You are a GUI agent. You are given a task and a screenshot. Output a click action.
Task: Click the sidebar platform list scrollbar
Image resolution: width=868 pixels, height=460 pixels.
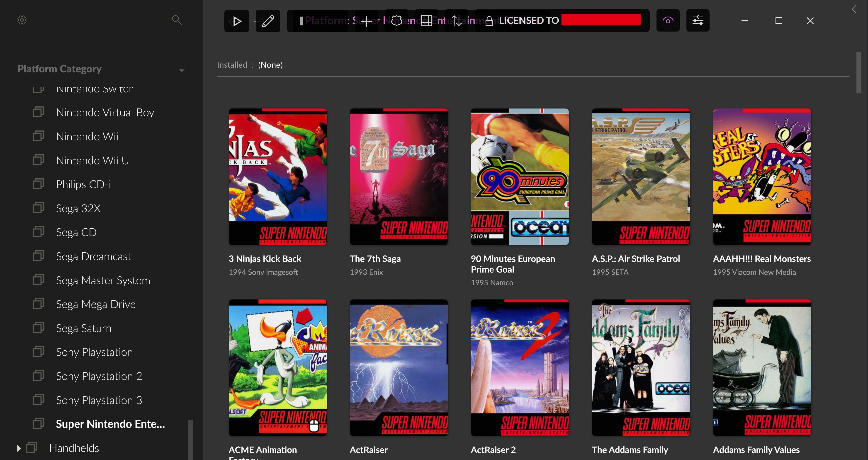190,440
